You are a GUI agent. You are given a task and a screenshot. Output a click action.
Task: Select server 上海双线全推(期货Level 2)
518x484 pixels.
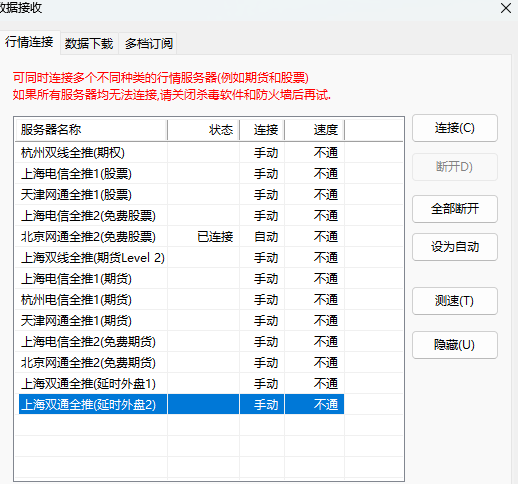pyautogui.click(x=93, y=258)
